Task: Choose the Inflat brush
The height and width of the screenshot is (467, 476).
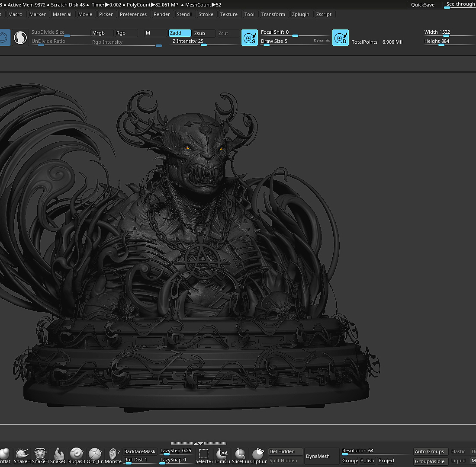Action: pyautogui.click(x=5, y=456)
